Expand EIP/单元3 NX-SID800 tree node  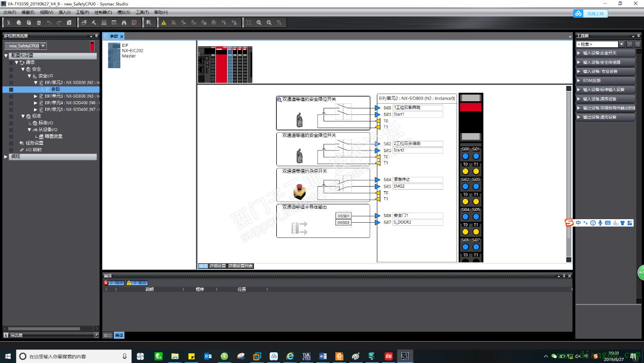(36, 96)
